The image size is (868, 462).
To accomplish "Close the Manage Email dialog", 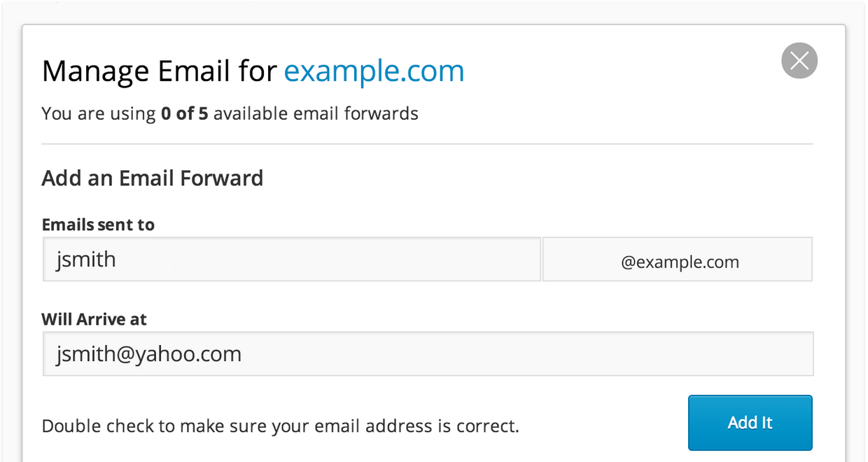I will coord(799,61).
